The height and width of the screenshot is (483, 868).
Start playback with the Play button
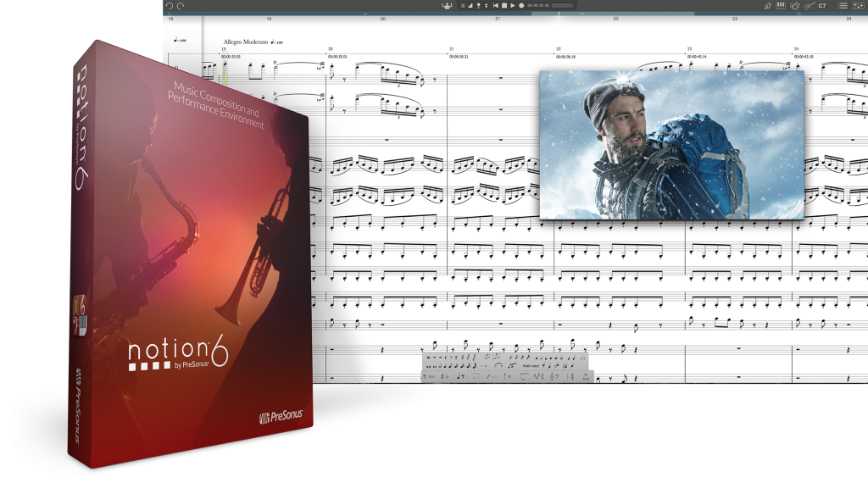pyautogui.click(x=513, y=6)
